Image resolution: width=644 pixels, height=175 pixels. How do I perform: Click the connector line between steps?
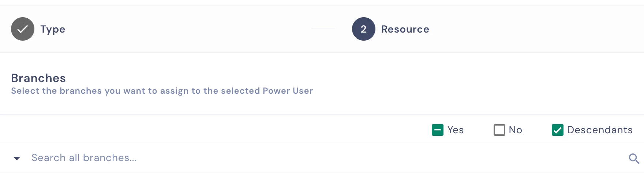tap(323, 29)
